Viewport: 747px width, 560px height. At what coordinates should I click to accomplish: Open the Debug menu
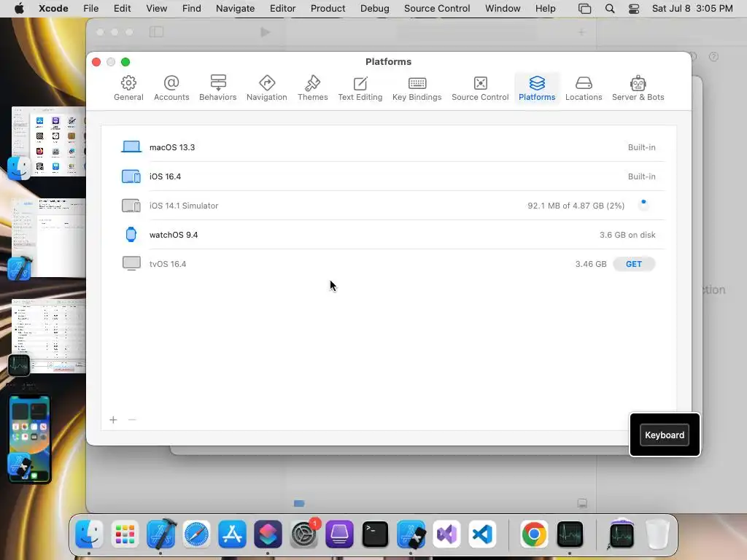click(374, 8)
